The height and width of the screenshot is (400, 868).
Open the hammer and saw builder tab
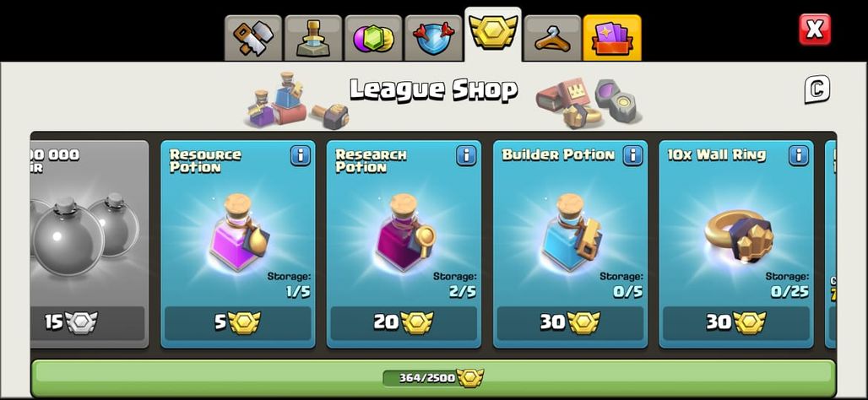point(253,38)
